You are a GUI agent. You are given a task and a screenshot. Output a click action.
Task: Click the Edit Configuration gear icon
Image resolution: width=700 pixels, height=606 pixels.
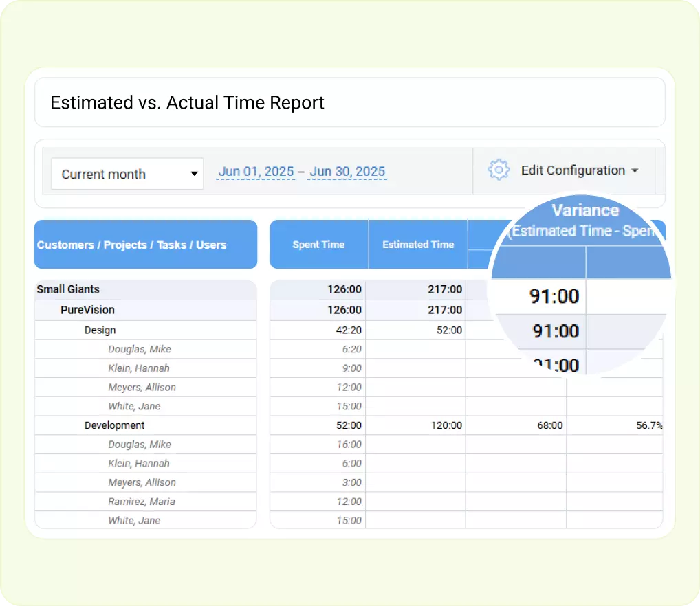click(498, 170)
